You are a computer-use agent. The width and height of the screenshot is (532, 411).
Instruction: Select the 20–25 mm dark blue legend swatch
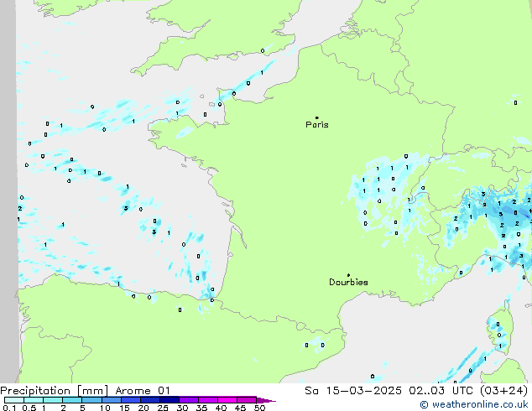pyautogui.click(x=149, y=400)
